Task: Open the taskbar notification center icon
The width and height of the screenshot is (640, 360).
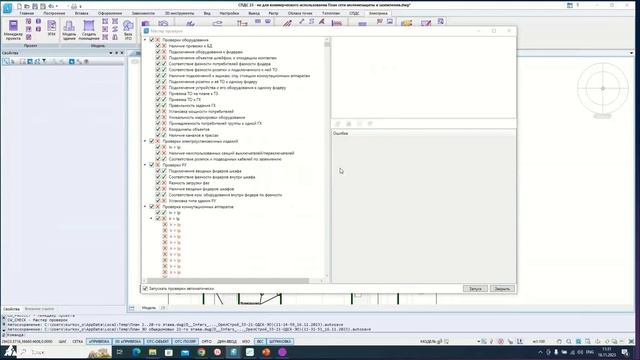Action: (625, 352)
